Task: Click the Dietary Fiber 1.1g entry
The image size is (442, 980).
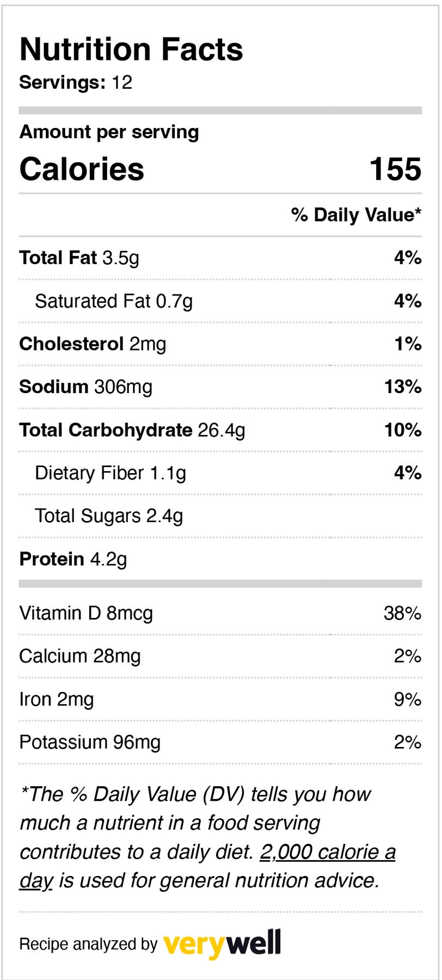Action: (x=110, y=473)
